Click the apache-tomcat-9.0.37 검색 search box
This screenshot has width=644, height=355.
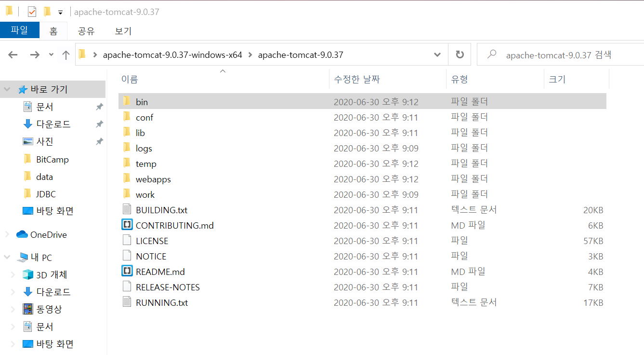(560, 55)
